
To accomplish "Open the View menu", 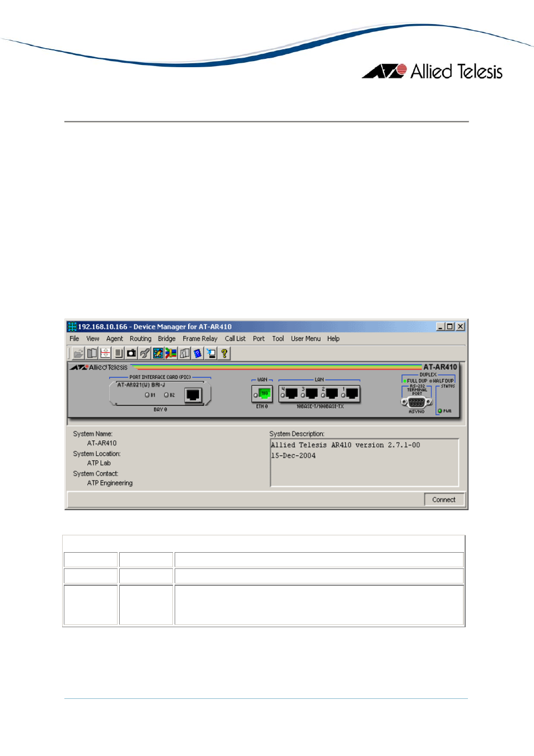I will point(93,339).
